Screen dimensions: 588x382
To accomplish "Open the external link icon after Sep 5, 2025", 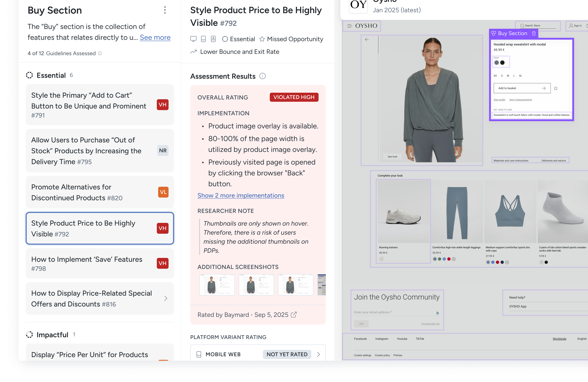I will click(294, 315).
